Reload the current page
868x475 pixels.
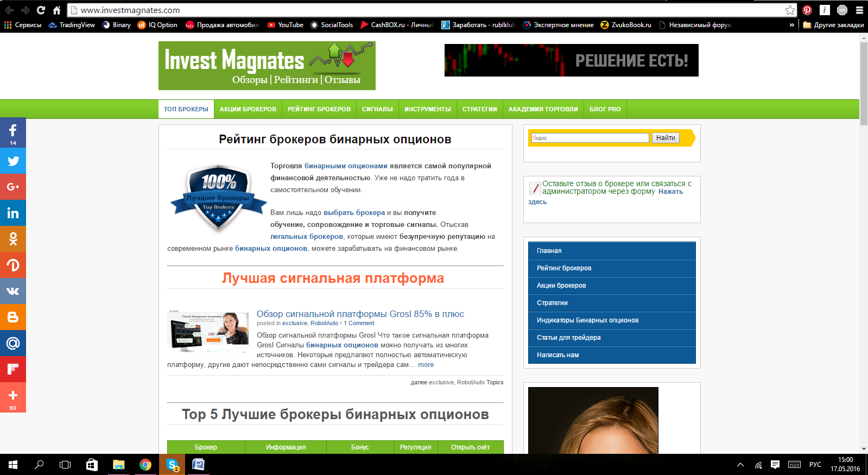click(x=41, y=10)
